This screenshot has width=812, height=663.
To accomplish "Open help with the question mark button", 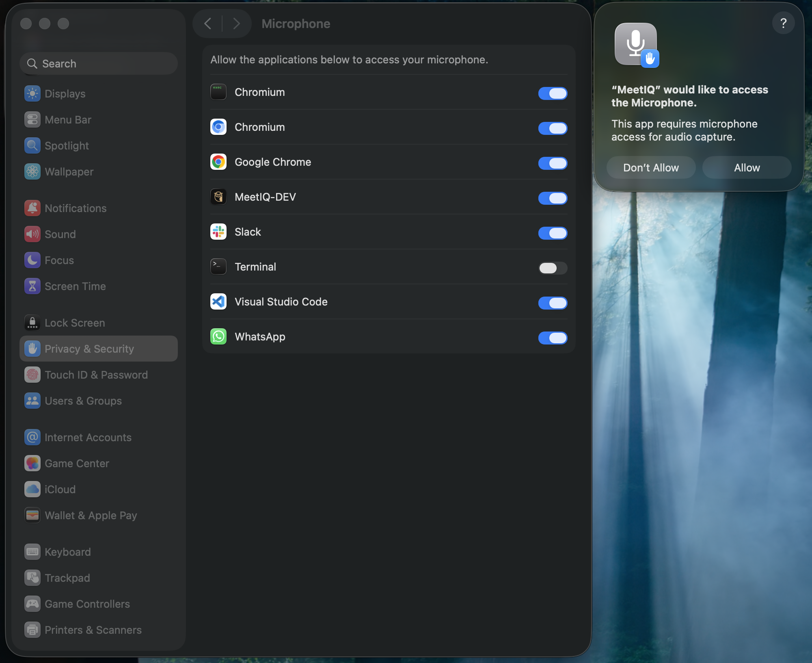I will (x=783, y=23).
